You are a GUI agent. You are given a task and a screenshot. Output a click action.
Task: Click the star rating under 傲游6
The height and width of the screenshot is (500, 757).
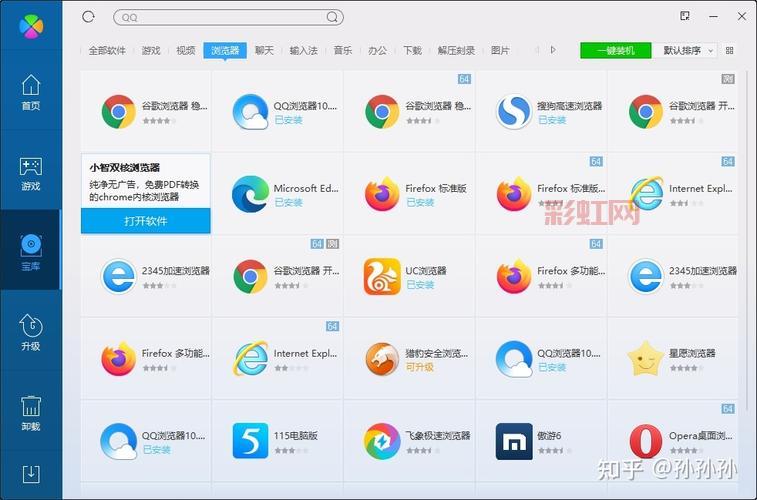pos(554,451)
